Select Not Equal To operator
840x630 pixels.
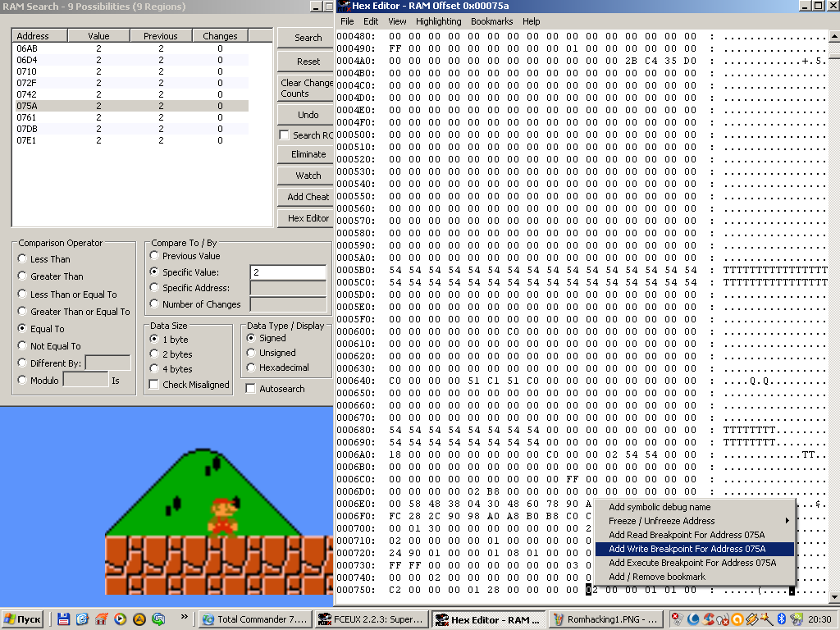coord(22,345)
